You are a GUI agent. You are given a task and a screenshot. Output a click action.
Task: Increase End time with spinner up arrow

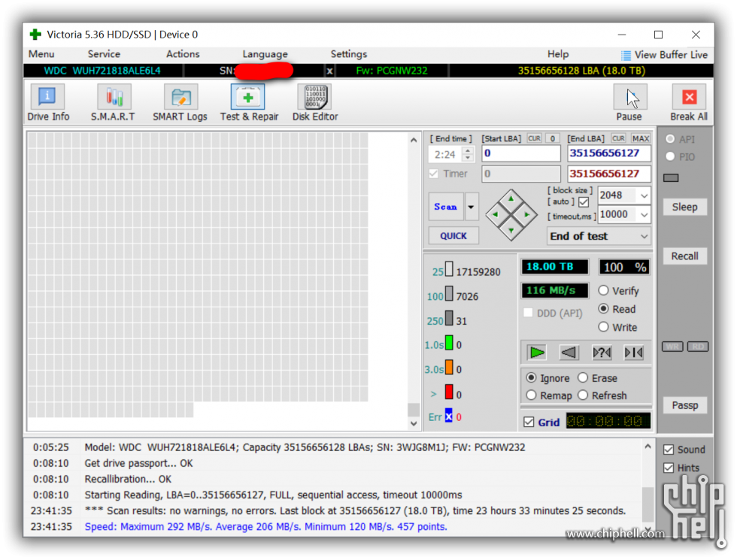coord(468,151)
